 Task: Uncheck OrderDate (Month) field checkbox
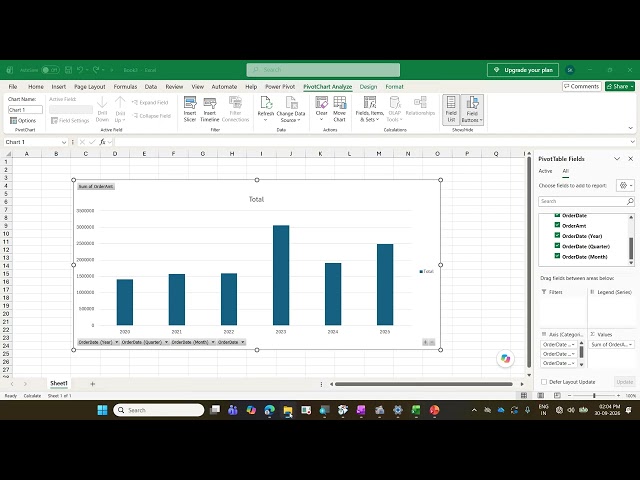[557, 256]
